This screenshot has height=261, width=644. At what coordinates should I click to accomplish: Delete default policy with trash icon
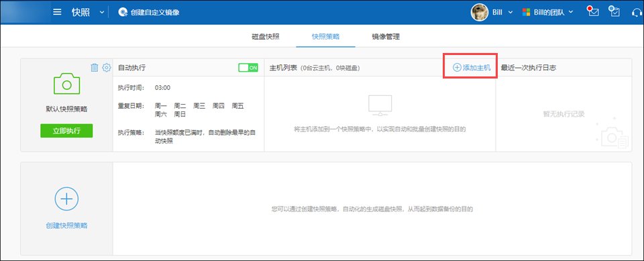click(95, 68)
